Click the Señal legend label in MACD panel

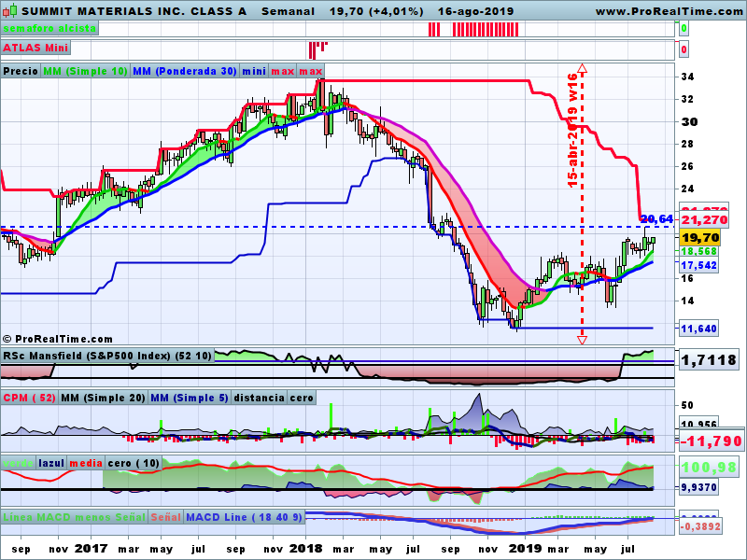166,517
